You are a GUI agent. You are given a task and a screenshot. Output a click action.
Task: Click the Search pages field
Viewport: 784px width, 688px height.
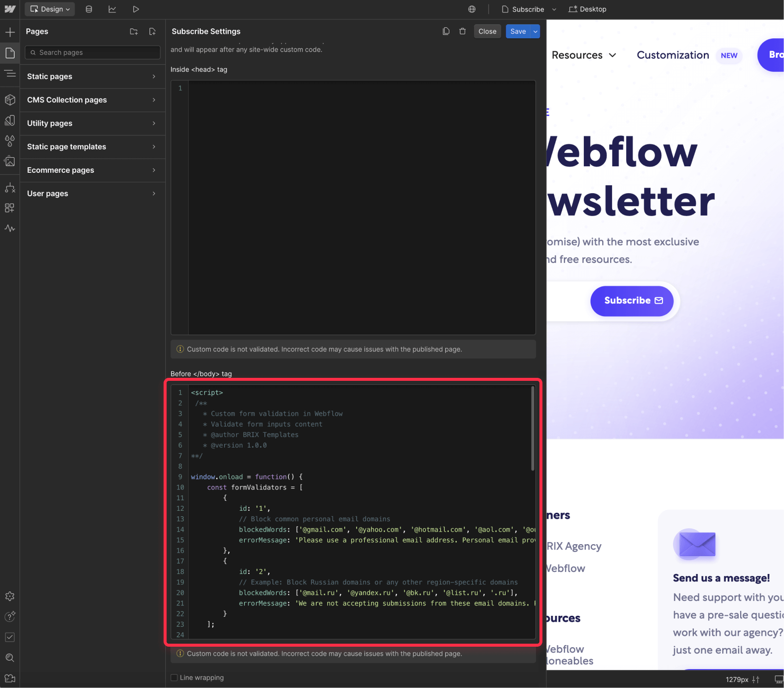tap(93, 52)
